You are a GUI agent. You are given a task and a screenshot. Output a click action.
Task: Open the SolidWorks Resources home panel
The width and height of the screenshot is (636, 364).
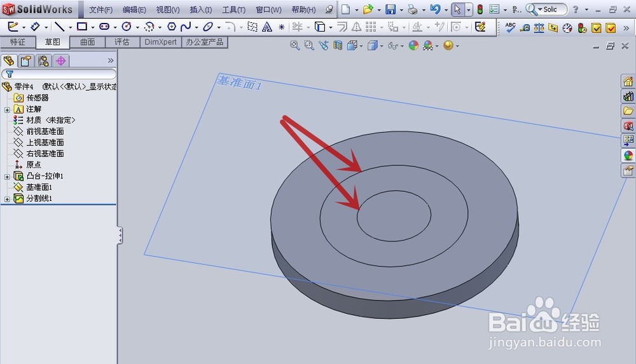click(x=628, y=81)
